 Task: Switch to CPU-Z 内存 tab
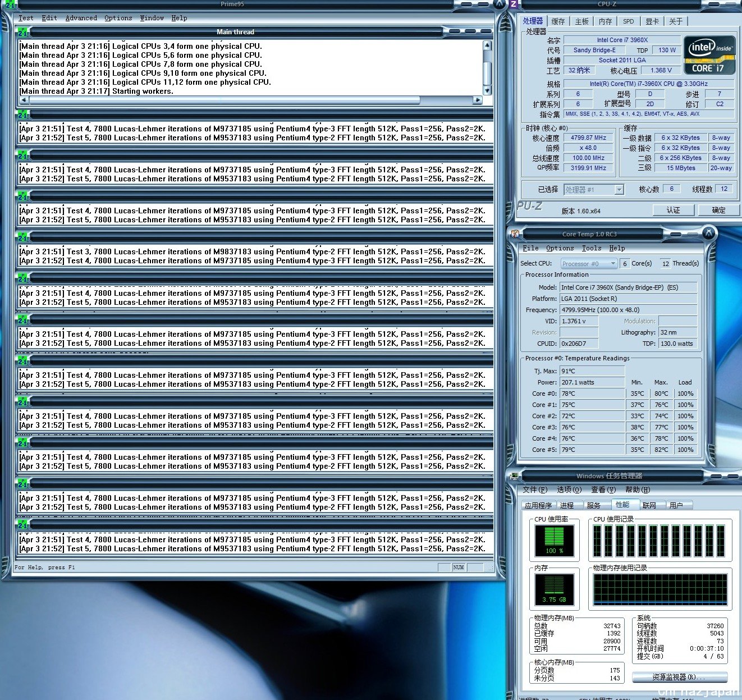click(x=605, y=21)
